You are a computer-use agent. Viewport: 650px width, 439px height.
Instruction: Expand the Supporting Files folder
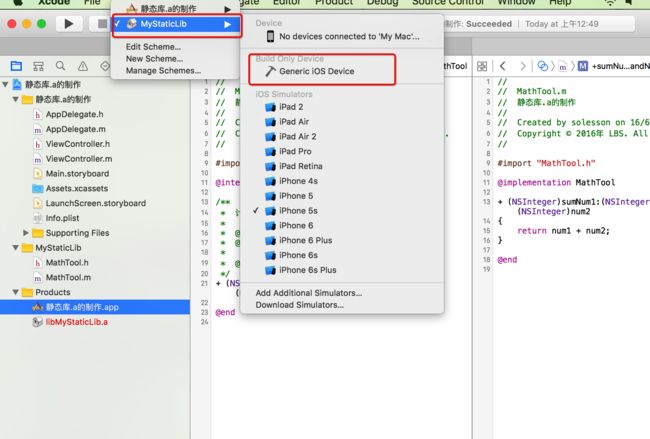(x=26, y=233)
